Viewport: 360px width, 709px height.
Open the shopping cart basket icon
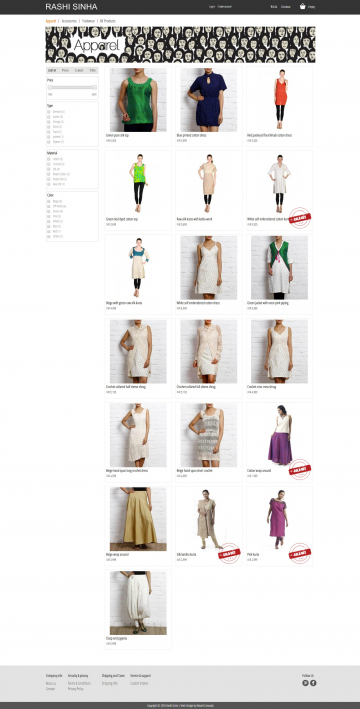click(x=303, y=6)
